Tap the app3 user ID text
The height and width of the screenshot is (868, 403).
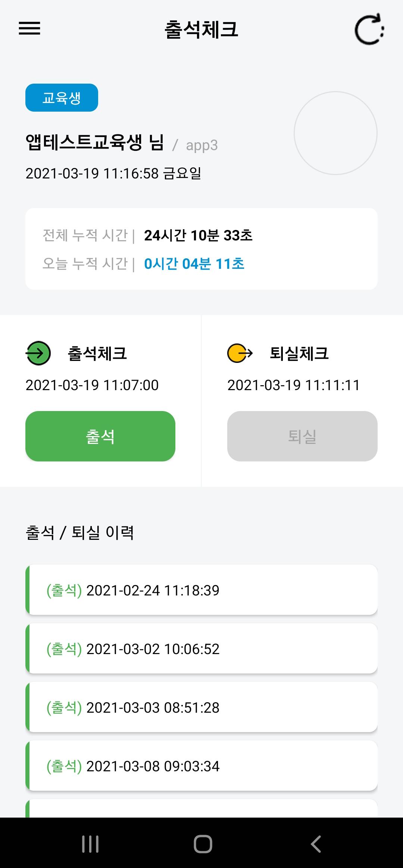(x=201, y=145)
